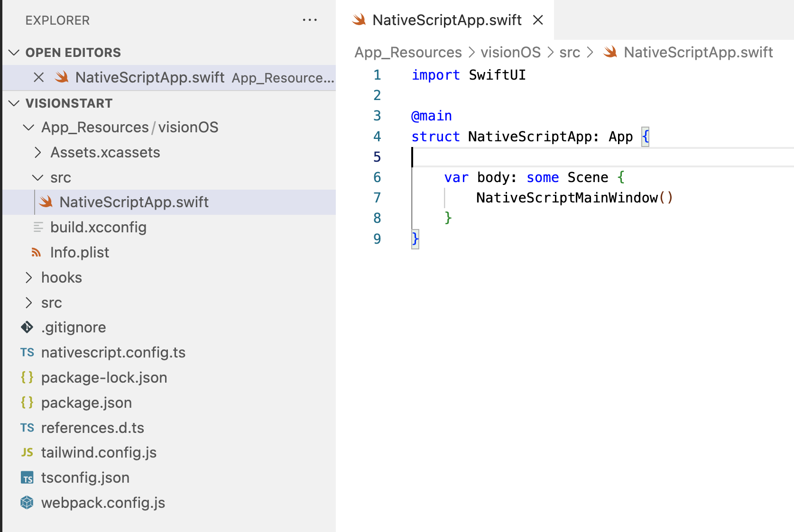Click the Swift icon beside NativeScriptApp.swift in src
Image resolution: width=794 pixels, height=532 pixels.
coord(46,202)
